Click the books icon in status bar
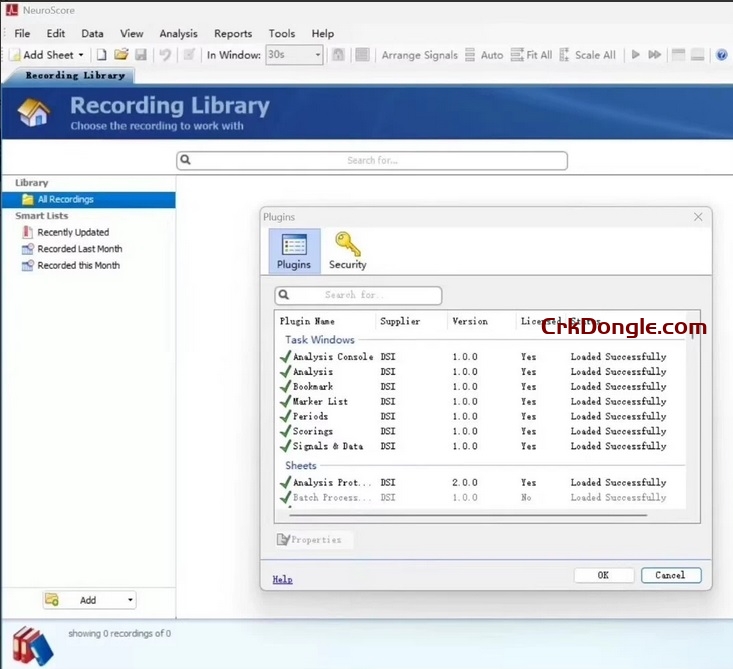 (33, 646)
